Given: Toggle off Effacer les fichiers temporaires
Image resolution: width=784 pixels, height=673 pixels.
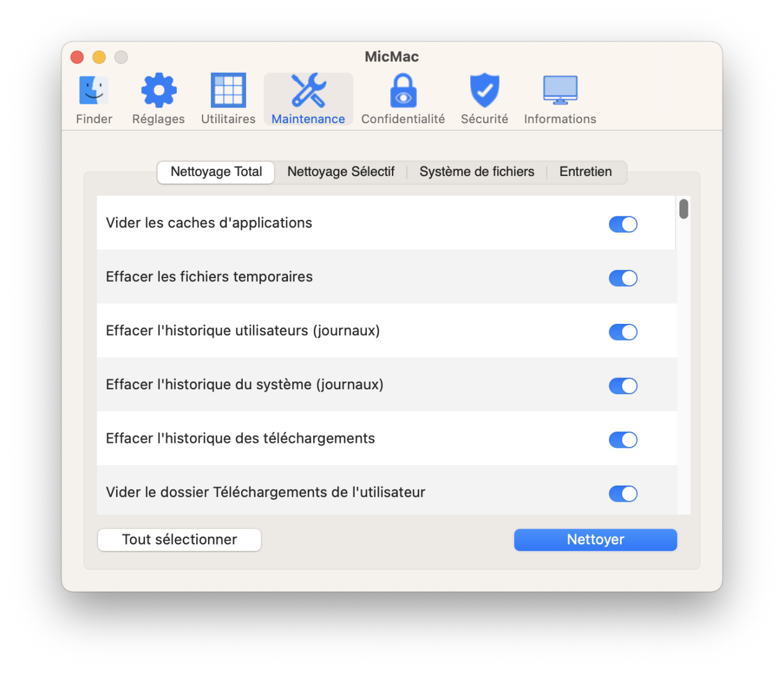Looking at the screenshot, I should click(623, 278).
